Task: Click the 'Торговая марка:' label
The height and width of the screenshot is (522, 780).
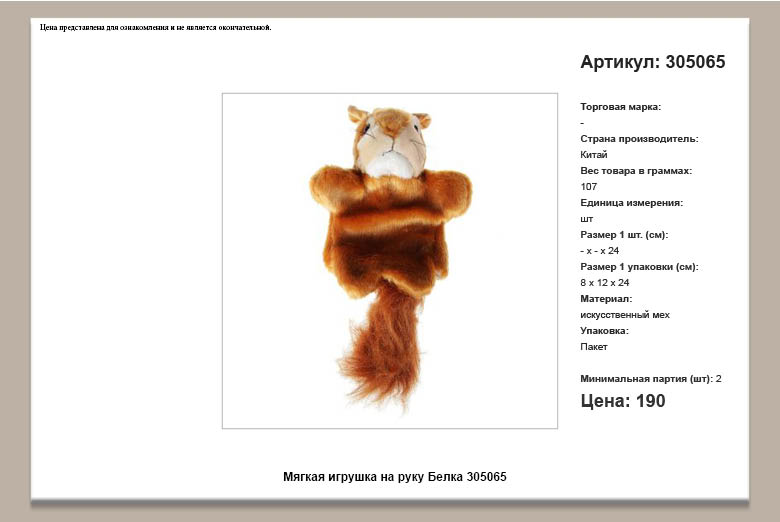Action: tap(620, 107)
